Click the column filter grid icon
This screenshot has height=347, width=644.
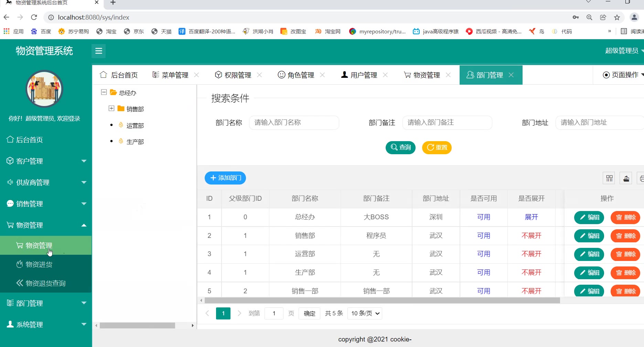coord(609,178)
